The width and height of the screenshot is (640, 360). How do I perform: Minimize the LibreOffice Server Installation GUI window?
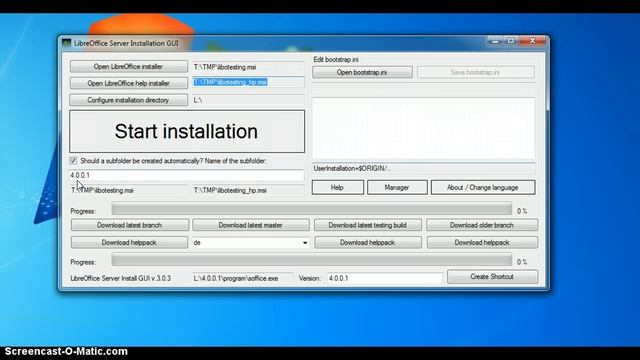coord(495,41)
